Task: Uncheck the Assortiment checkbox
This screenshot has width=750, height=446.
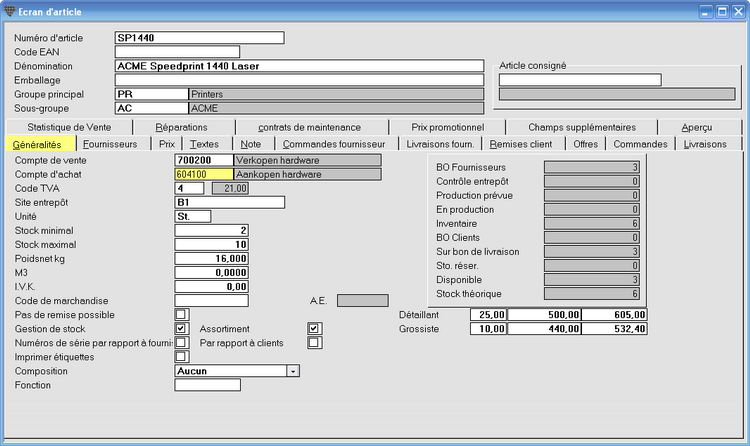Action: [x=314, y=329]
